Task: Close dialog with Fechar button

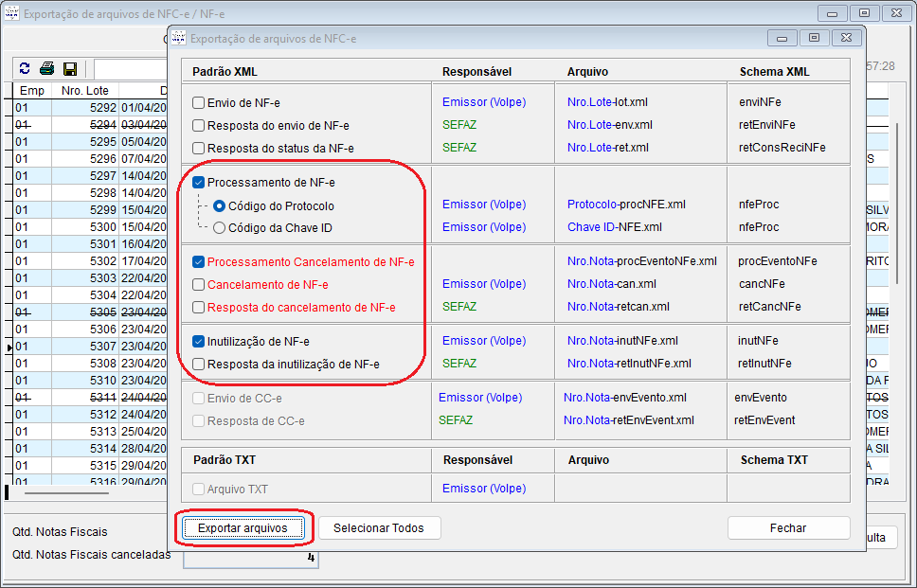Action: [788, 527]
